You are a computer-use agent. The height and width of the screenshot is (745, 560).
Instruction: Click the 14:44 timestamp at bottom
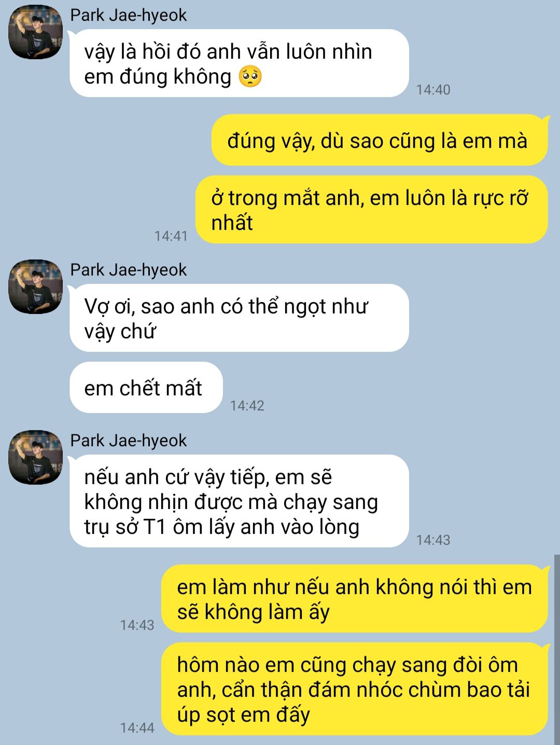click(137, 727)
